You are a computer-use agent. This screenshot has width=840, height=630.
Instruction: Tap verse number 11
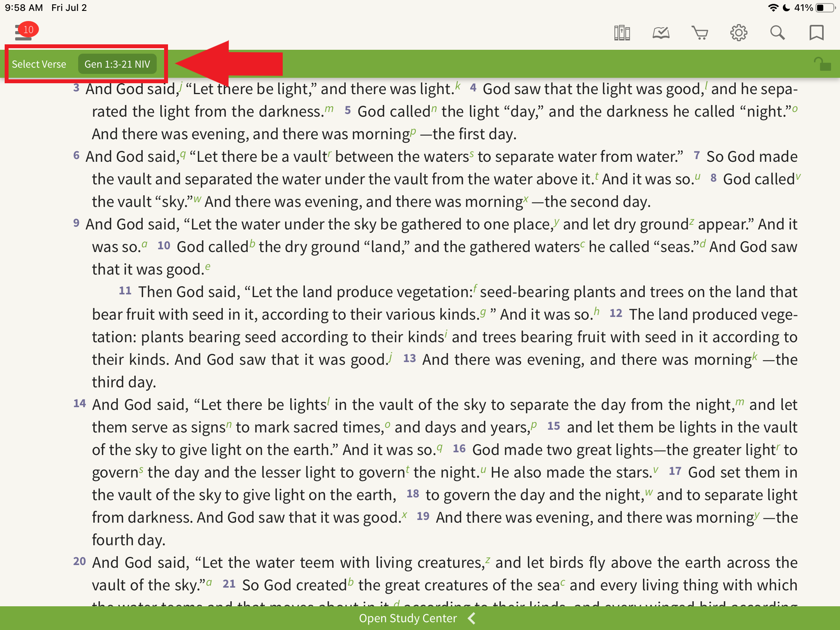tap(125, 291)
